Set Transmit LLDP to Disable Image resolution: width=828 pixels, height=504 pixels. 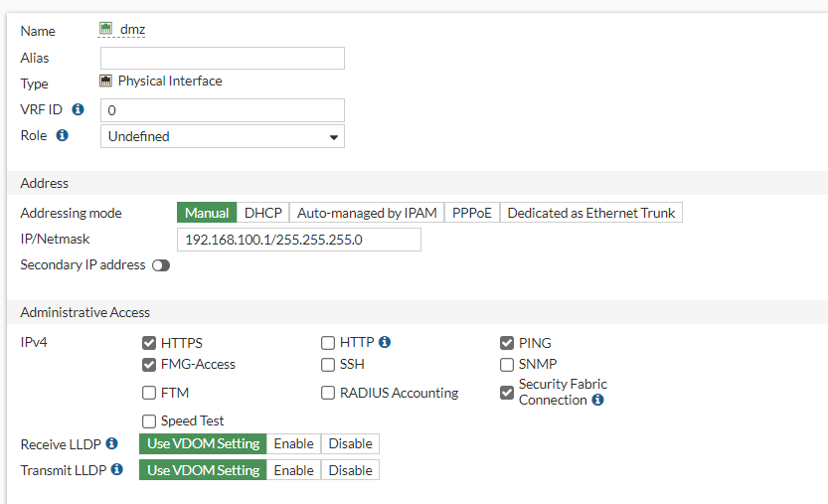350,470
